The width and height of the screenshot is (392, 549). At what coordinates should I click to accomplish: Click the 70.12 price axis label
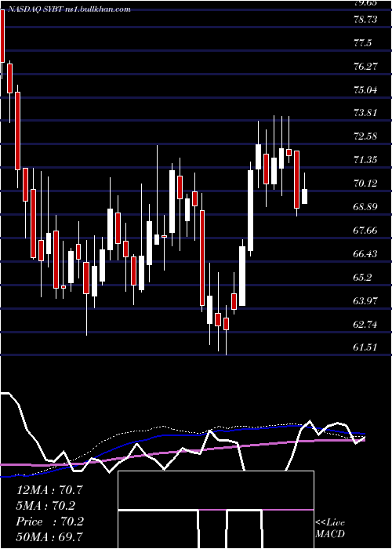coord(365,183)
